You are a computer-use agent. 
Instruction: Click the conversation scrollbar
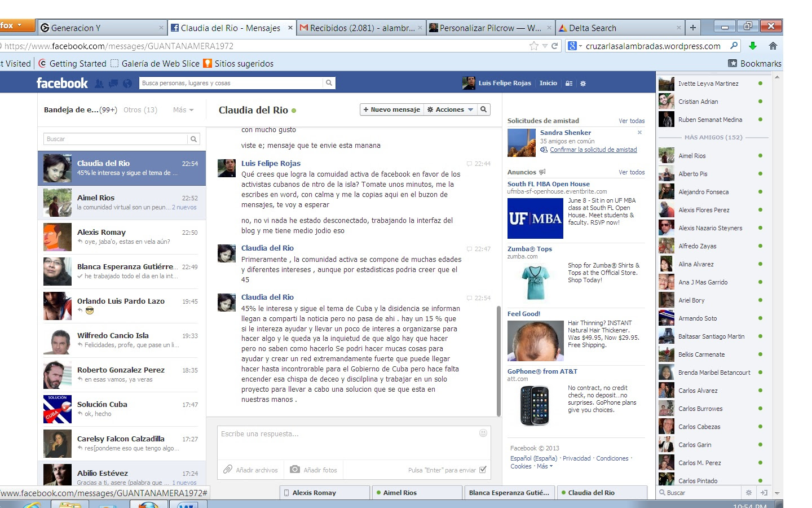point(498,360)
